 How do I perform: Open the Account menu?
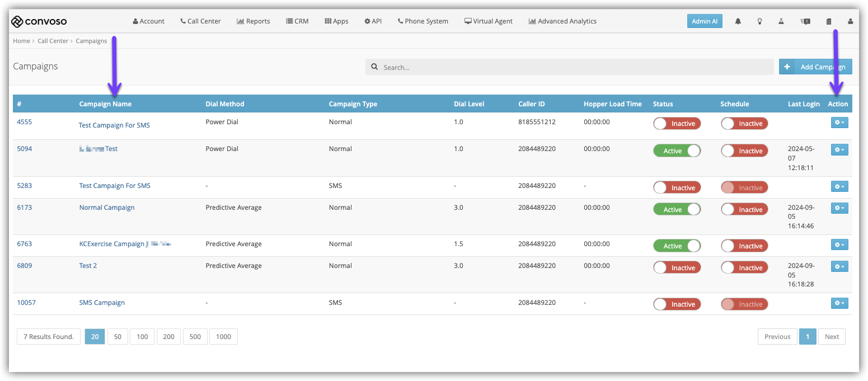(149, 21)
